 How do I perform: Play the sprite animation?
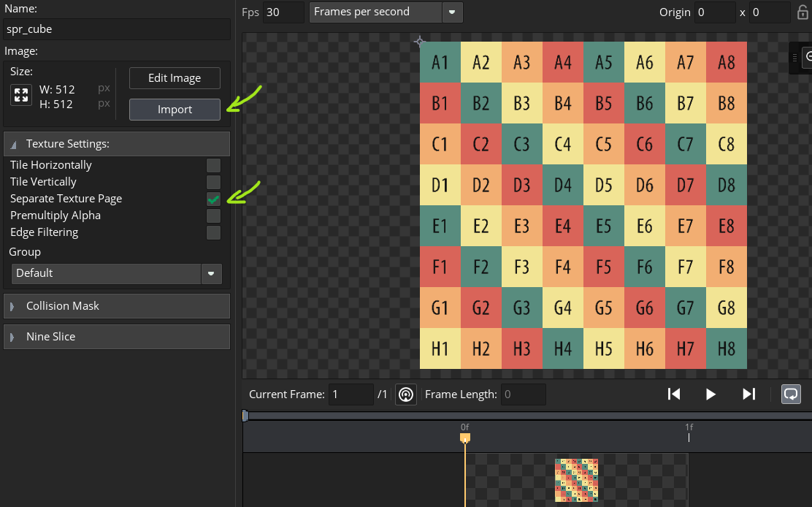(710, 394)
